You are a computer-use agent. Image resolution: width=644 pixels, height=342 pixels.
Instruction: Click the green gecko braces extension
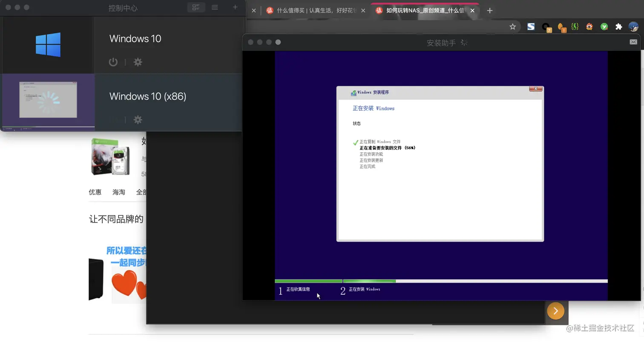point(575,26)
